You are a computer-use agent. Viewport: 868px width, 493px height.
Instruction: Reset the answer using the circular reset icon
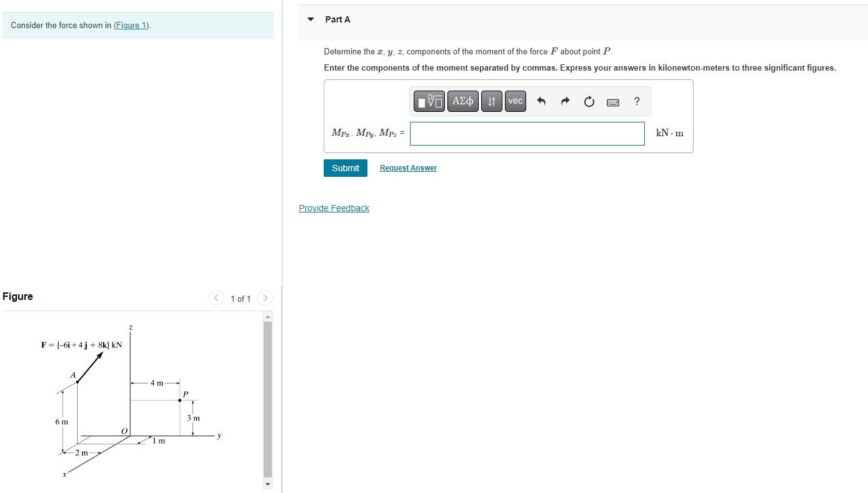(x=589, y=101)
